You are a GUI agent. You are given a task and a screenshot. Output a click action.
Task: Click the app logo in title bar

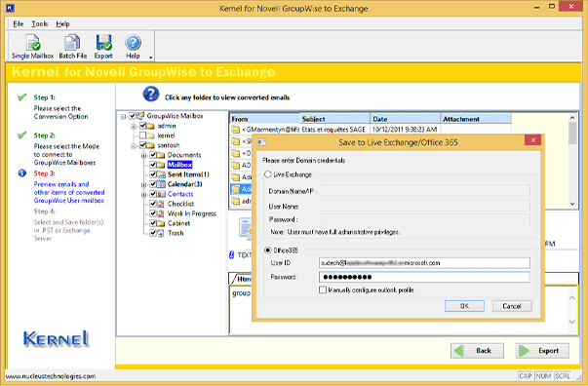[x=10, y=8]
